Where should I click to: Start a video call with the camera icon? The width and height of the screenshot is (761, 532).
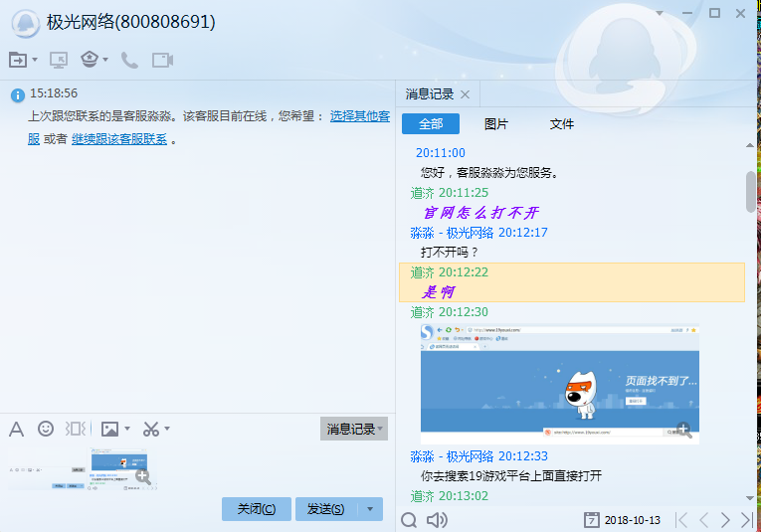coord(162,60)
